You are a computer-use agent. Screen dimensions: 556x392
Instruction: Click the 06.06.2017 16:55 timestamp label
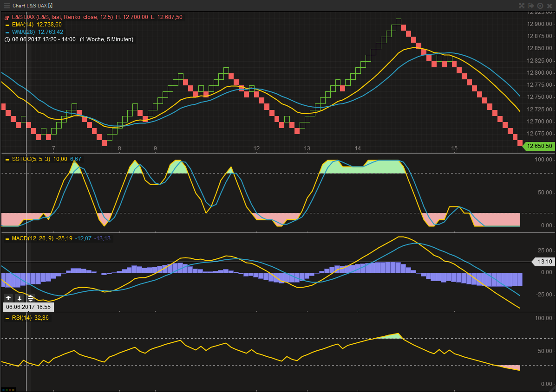[x=28, y=307]
